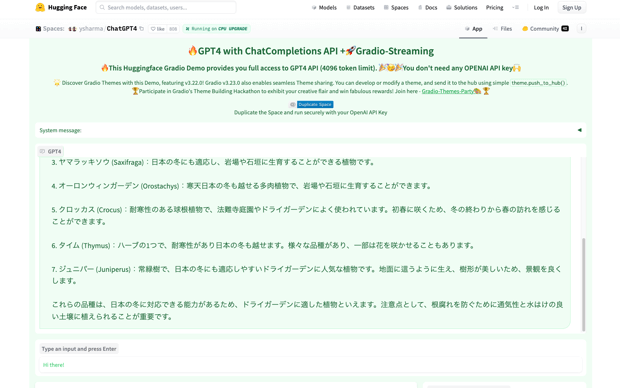The image size is (620, 388).
Task: Expand the System message accordion arrow
Action: click(580, 130)
